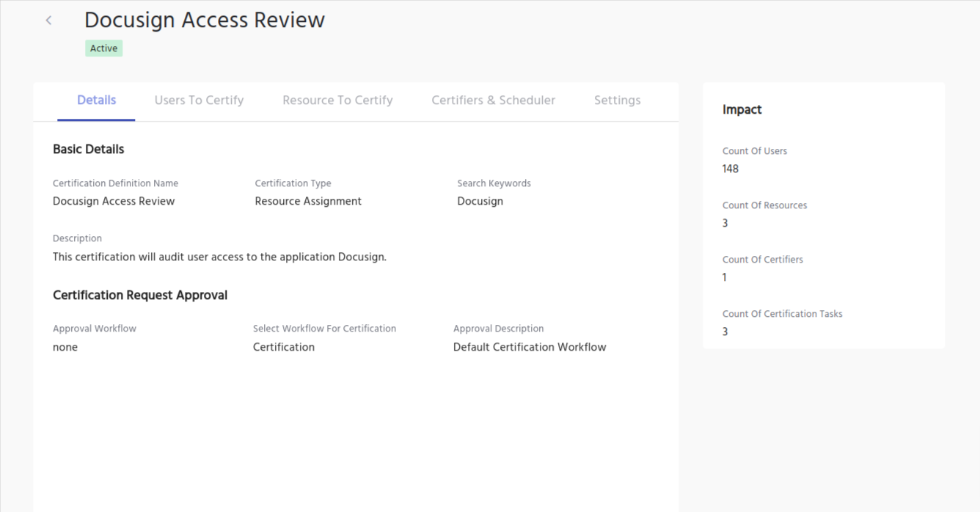Image resolution: width=980 pixels, height=512 pixels.
Task: Click the Count Of Certifiers label
Action: click(762, 260)
